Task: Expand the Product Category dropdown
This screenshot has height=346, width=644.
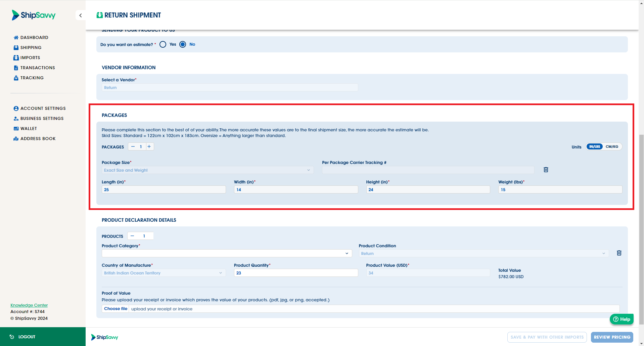Action: click(x=227, y=253)
